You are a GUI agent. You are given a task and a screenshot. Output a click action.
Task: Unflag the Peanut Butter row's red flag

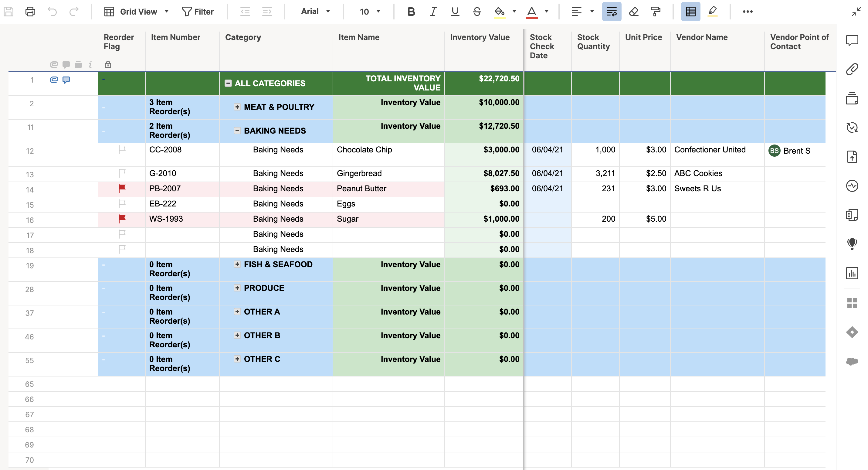click(122, 189)
